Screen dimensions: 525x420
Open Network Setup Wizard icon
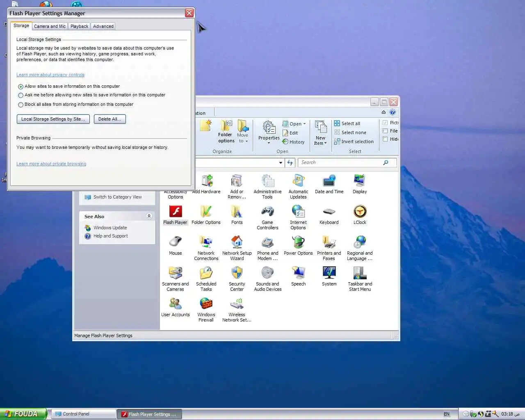(237, 248)
